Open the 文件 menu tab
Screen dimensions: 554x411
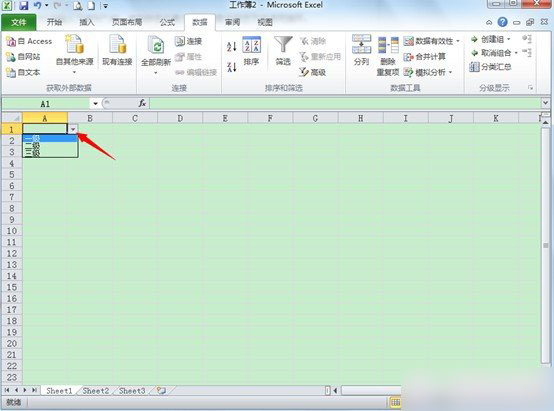(19, 22)
